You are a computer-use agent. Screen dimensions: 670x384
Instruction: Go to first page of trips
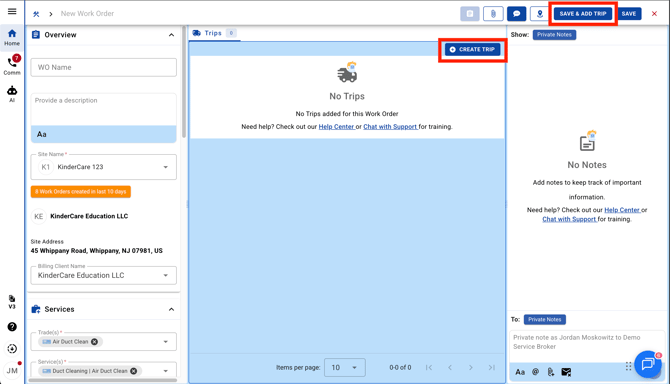click(x=429, y=367)
